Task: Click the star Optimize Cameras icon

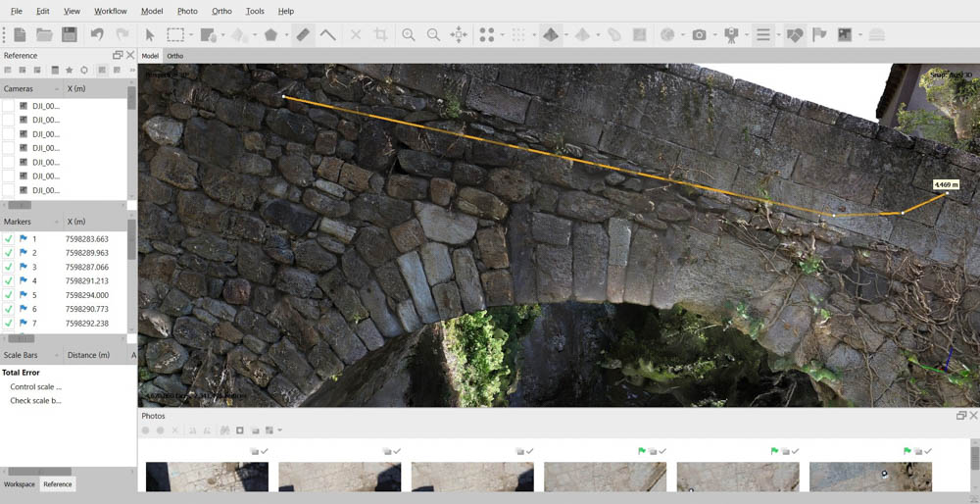Action: 69,70
